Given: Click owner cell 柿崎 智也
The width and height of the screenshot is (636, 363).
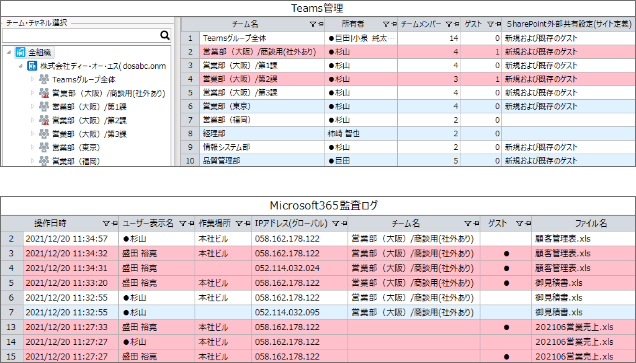Looking at the screenshot, I should pyautogui.click(x=361, y=133).
